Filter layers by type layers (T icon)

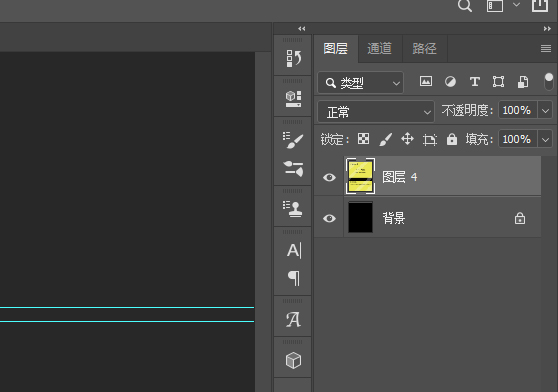coord(475,82)
